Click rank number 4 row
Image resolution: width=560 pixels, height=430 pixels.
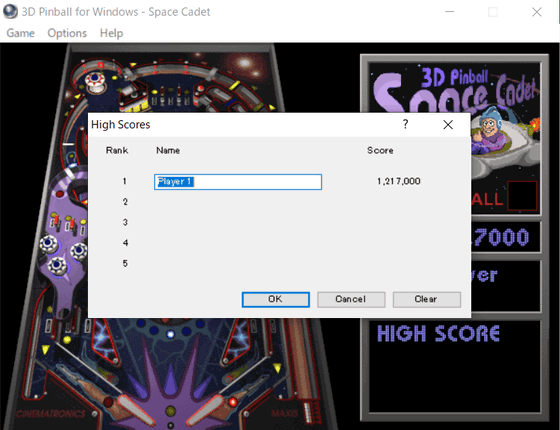125,243
